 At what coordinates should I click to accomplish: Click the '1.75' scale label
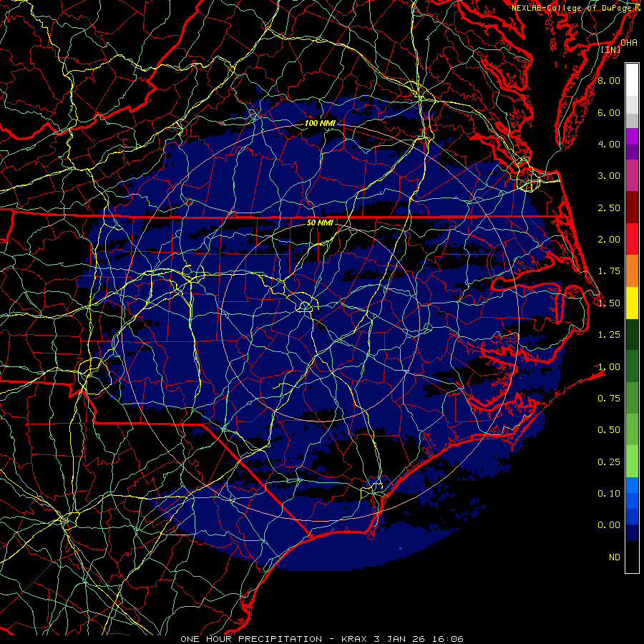[x=609, y=271]
